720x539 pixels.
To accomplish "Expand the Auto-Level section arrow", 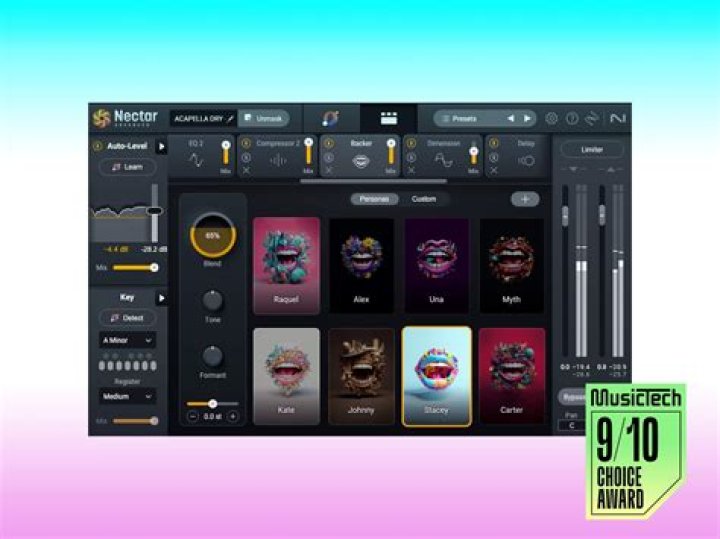I will (x=161, y=146).
